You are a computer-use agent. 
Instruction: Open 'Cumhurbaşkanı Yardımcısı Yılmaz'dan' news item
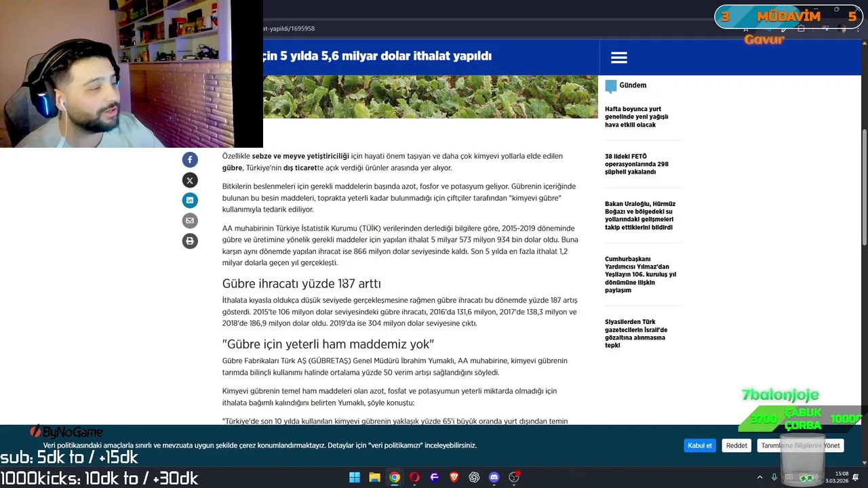(x=640, y=274)
